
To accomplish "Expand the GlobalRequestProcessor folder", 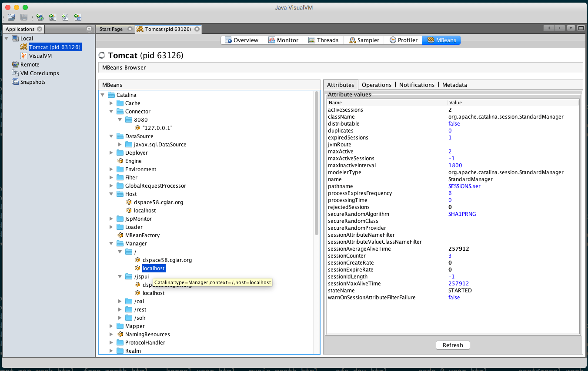I will pyautogui.click(x=111, y=186).
